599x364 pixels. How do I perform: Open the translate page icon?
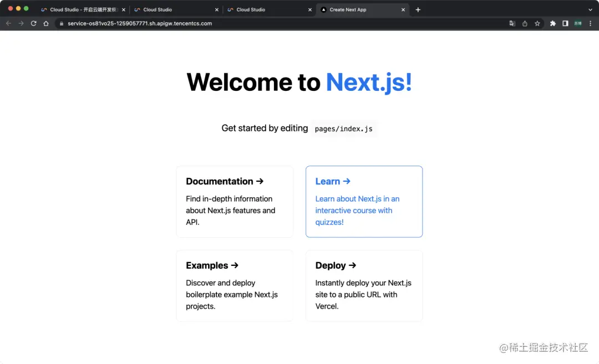512,23
